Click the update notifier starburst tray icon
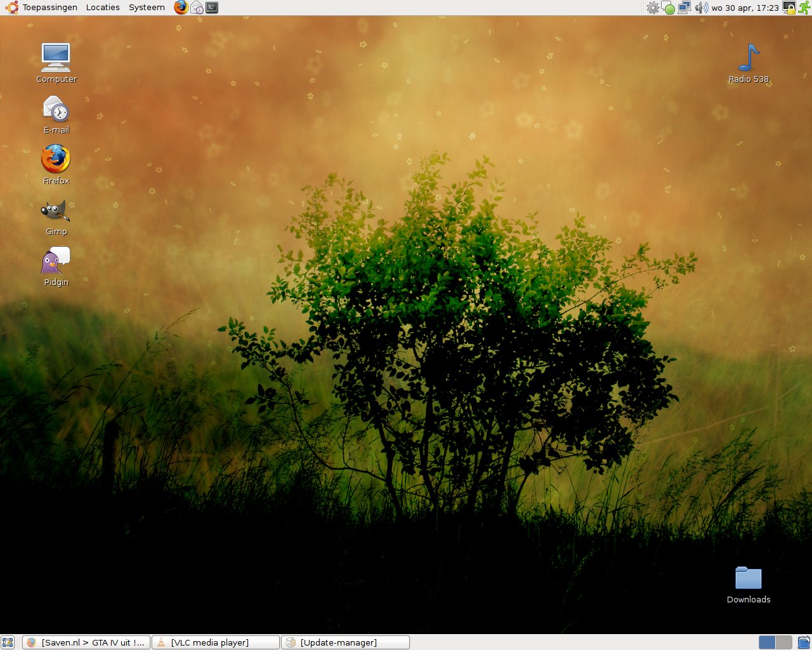Image resolution: width=812 pixels, height=650 pixels. click(x=653, y=8)
